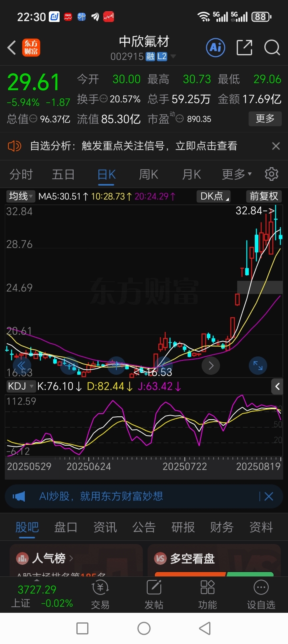
Task: Switch to the 公告 tab
Action: point(144,527)
